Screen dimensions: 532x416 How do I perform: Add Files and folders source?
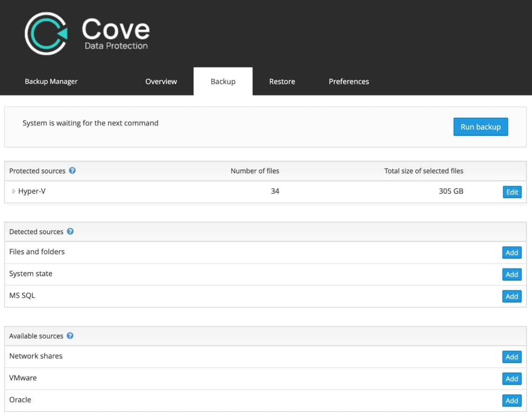(512, 252)
